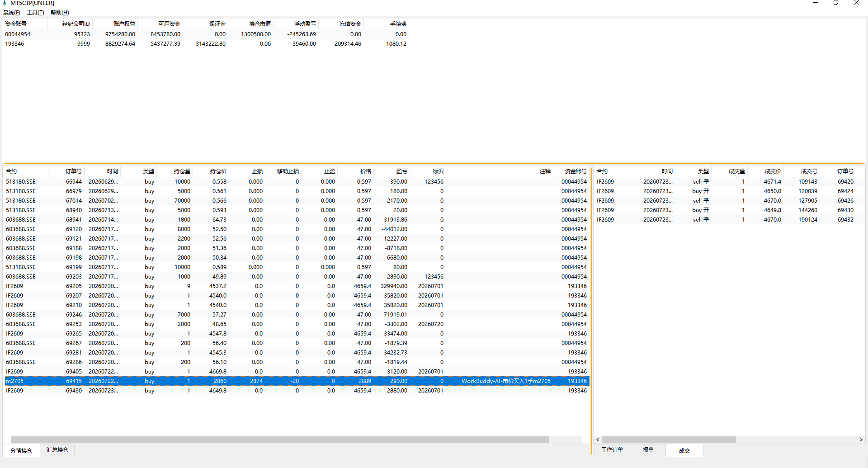Click the trades panel horizontal scrollbar thumb
868x468 pixels.
pos(669,440)
